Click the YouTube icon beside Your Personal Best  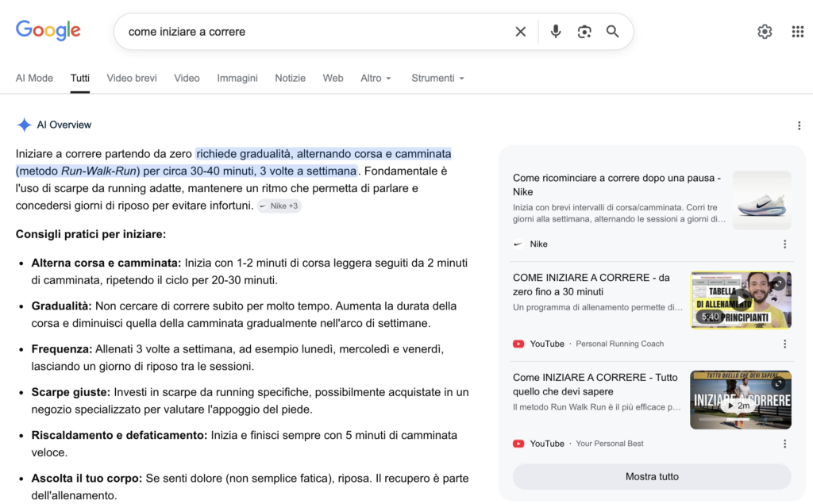coord(518,444)
